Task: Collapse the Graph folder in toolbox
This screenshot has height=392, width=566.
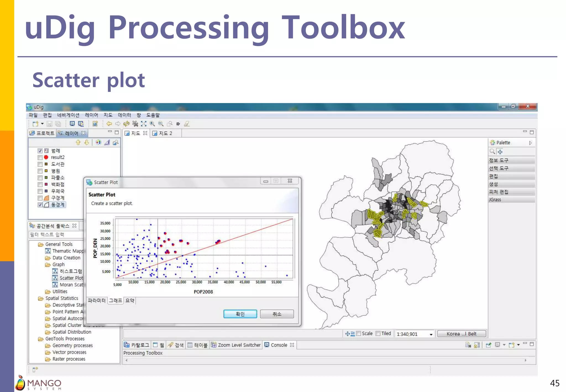Action: coord(48,265)
